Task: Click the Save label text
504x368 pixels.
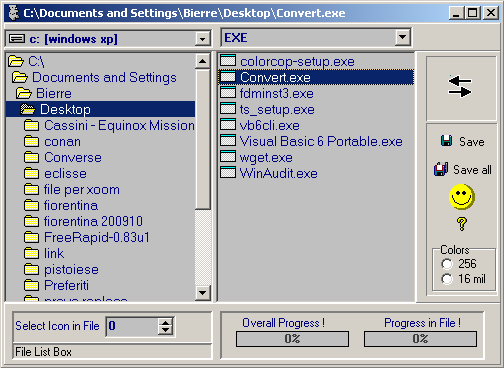Action: [x=471, y=142]
